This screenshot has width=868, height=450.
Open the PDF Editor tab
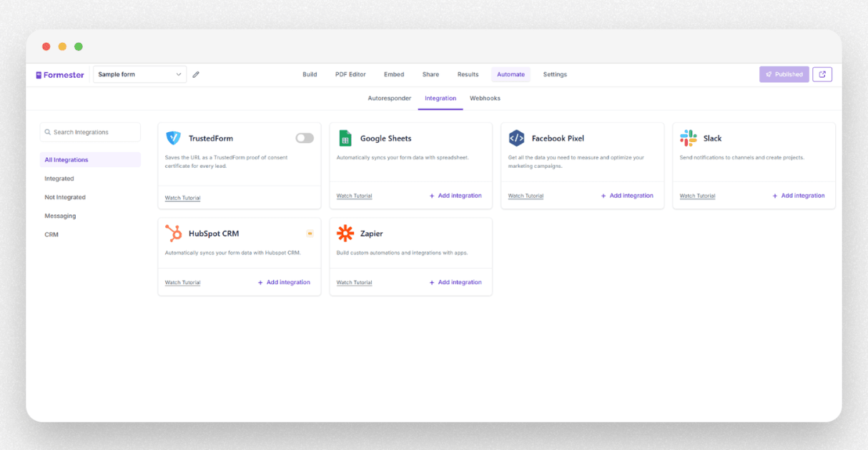click(350, 74)
